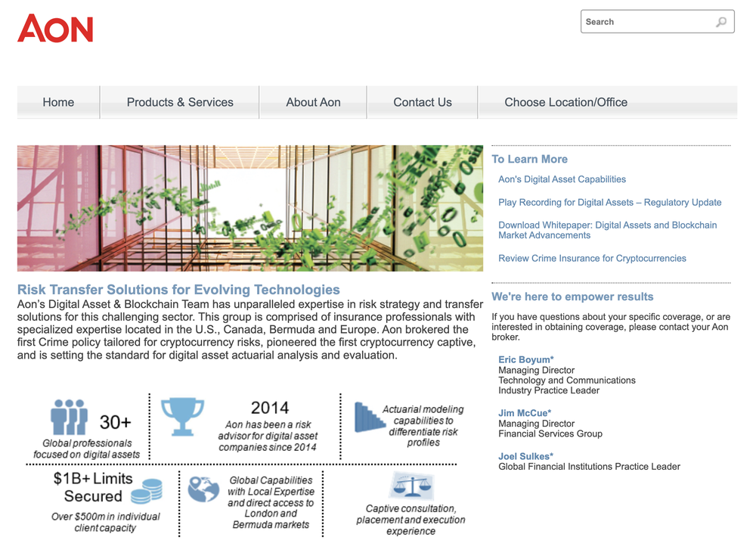
Task: Open Review Crime Insurance for Cryptocurrencies
Action: coord(592,259)
